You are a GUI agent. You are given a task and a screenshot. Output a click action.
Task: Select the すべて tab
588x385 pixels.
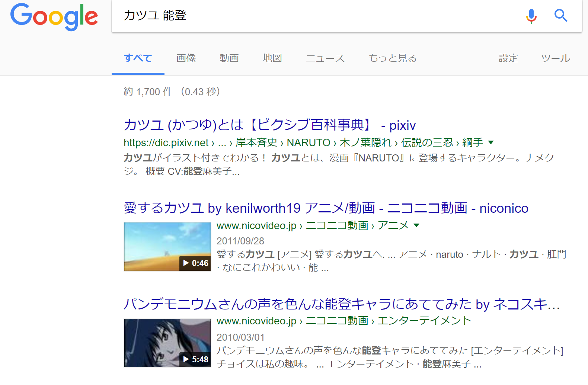[138, 58]
